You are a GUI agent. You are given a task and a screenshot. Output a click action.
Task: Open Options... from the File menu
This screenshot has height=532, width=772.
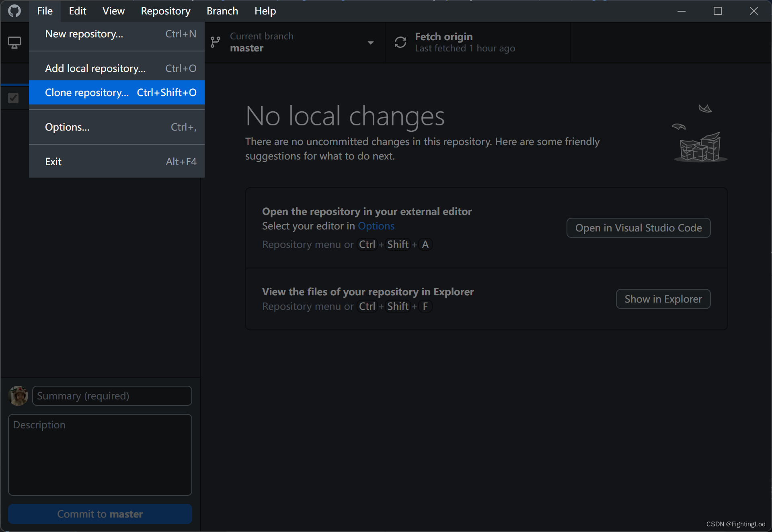117,127
